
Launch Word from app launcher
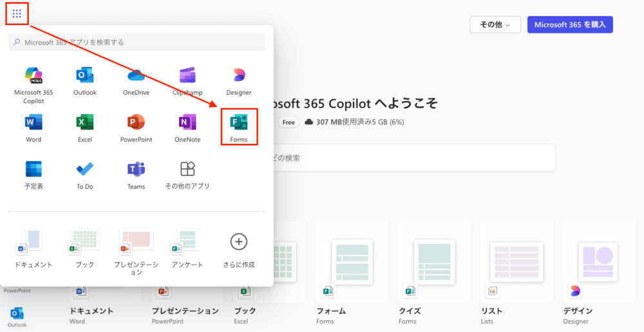[x=33, y=128]
